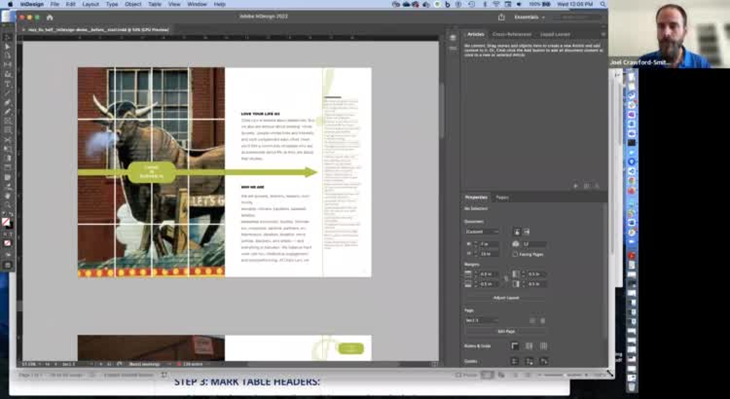This screenshot has width=730, height=399.
Task: Click the top margin value field
Action: 489,274
